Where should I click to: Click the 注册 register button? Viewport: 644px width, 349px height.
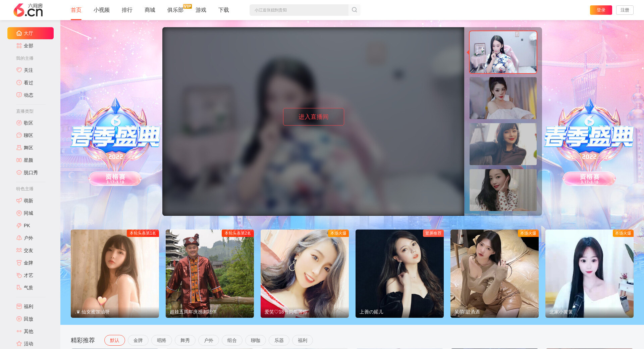pyautogui.click(x=625, y=10)
